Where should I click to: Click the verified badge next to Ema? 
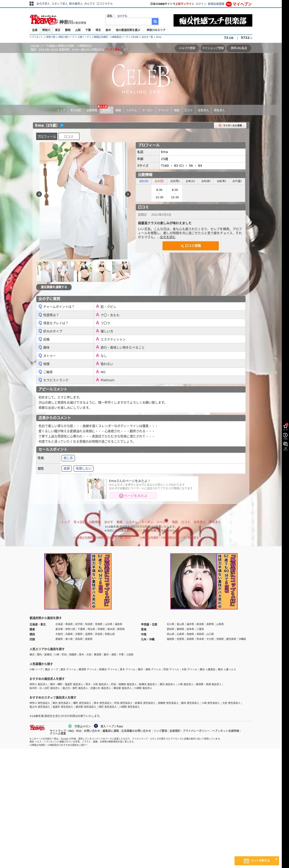[x=62, y=125]
